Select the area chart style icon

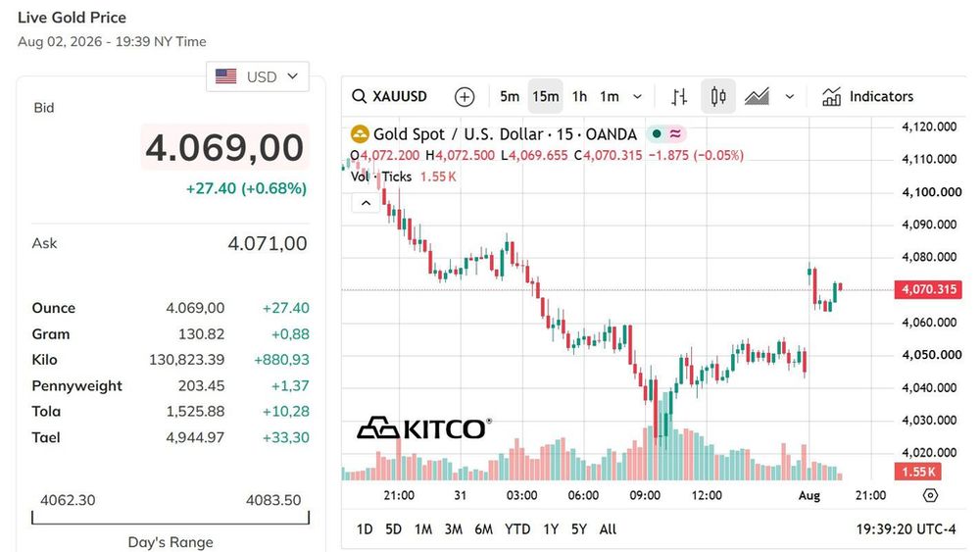pos(757,96)
